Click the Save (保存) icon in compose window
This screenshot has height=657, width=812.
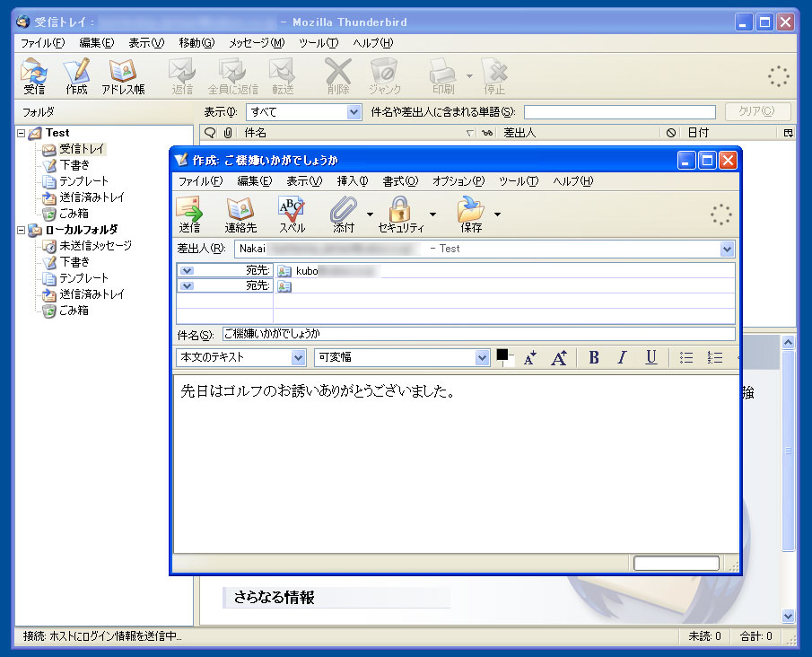[471, 214]
